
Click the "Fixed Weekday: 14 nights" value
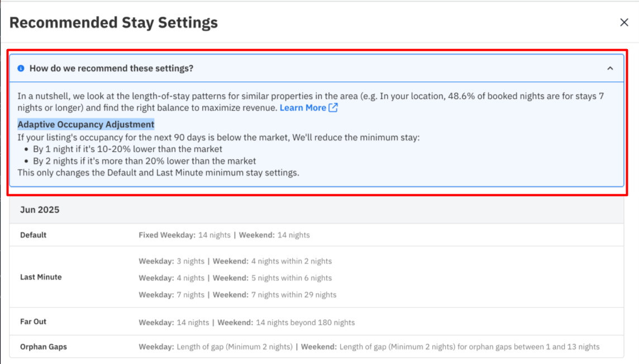pyautogui.click(x=184, y=235)
